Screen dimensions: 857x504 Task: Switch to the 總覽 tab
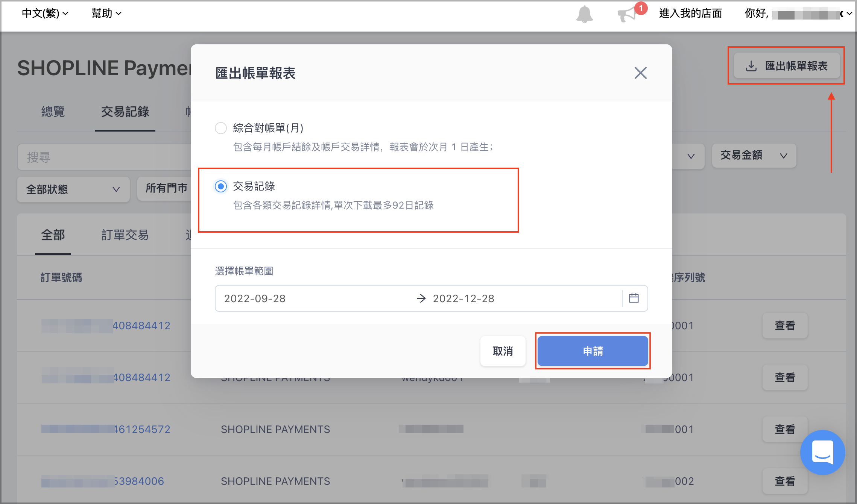[x=53, y=112]
